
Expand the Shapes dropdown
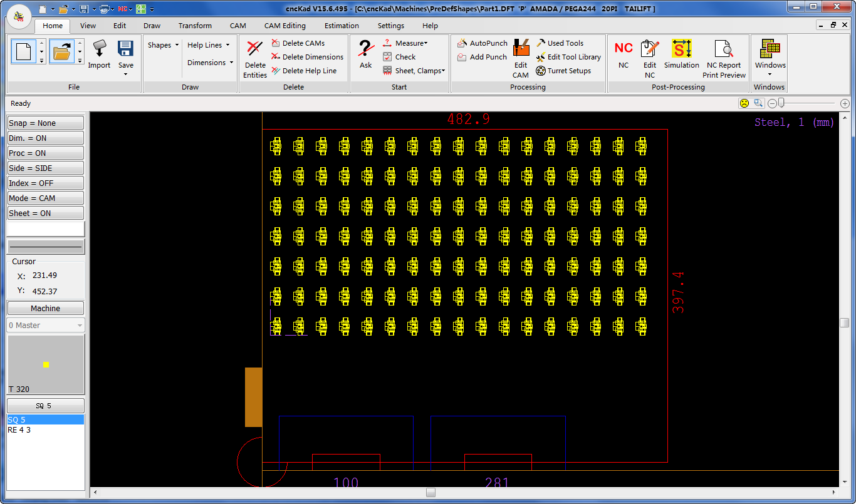pyautogui.click(x=163, y=45)
